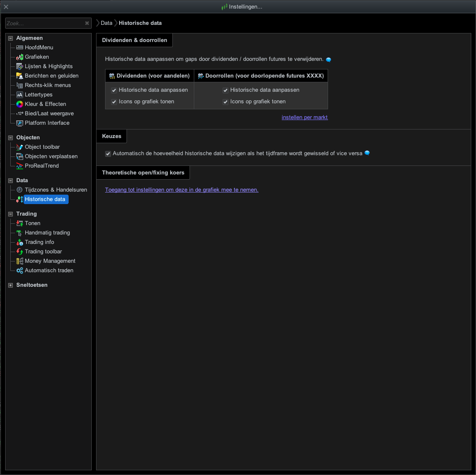Image resolution: width=476 pixels, height=475 pixels.
Task: Open ProRealTrend settings item
Action: coord(42,166)
